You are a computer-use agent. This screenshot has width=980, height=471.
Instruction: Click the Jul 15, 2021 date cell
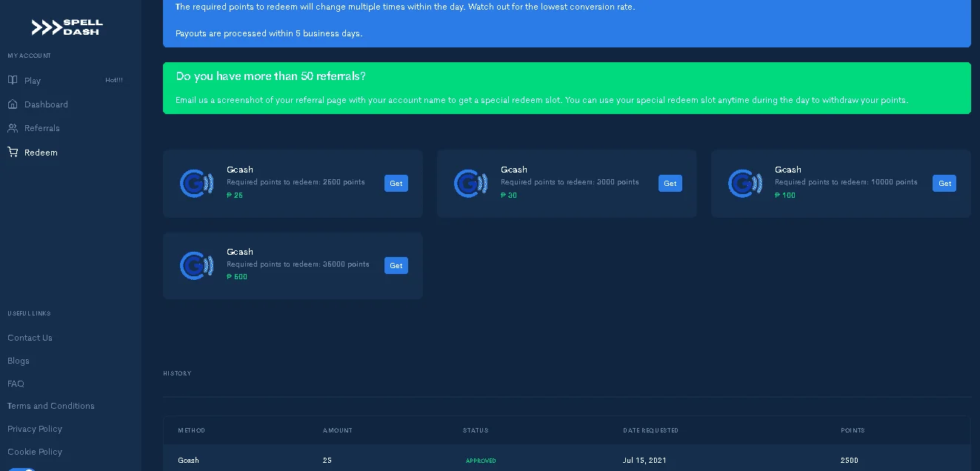click(x=644, y=461)
